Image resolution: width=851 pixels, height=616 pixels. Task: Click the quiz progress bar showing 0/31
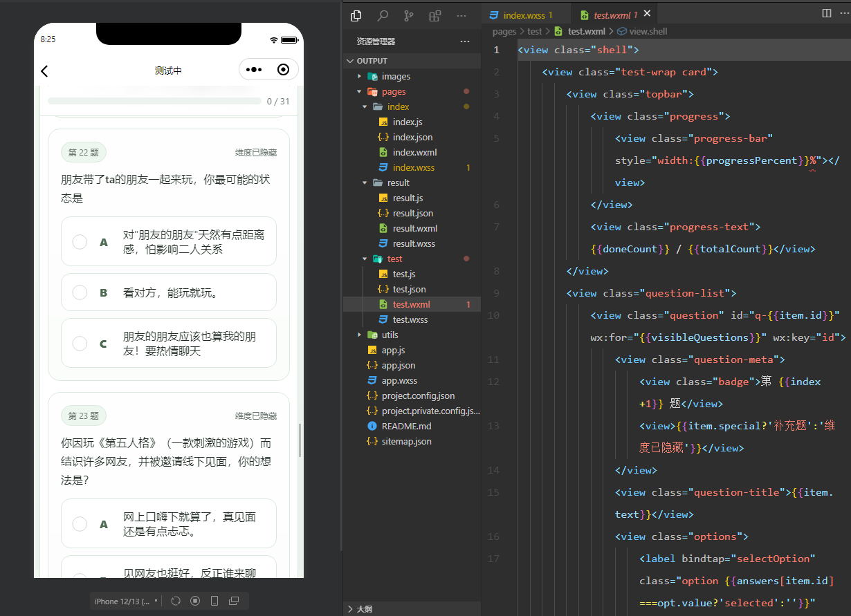[156, 101]
